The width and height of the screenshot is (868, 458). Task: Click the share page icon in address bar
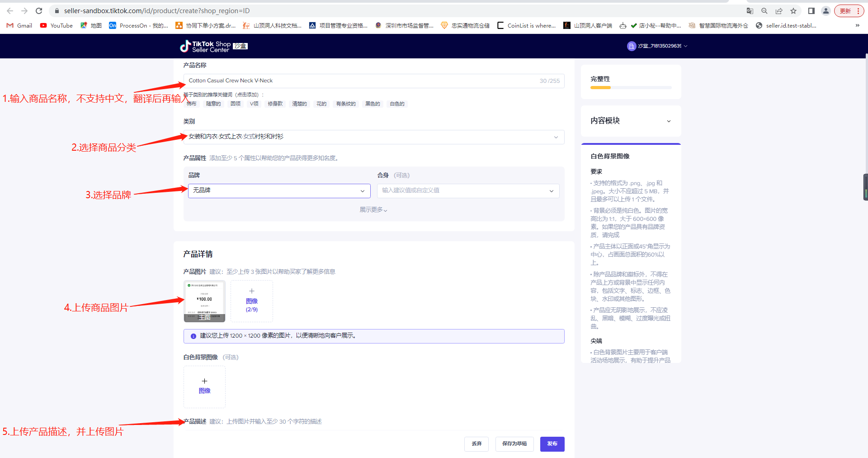point(779,11)
